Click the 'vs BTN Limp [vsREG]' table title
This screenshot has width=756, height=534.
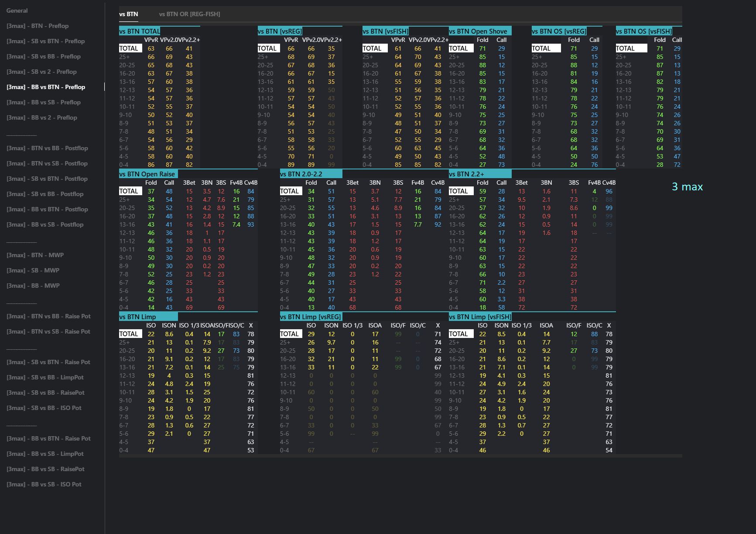tap(311, 317)
